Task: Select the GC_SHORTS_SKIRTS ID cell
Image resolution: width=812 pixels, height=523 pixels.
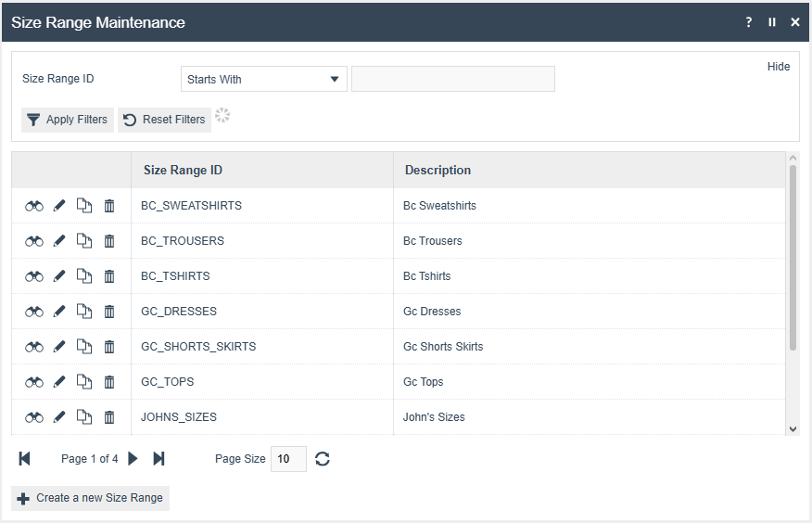Action: pos(262,347)
